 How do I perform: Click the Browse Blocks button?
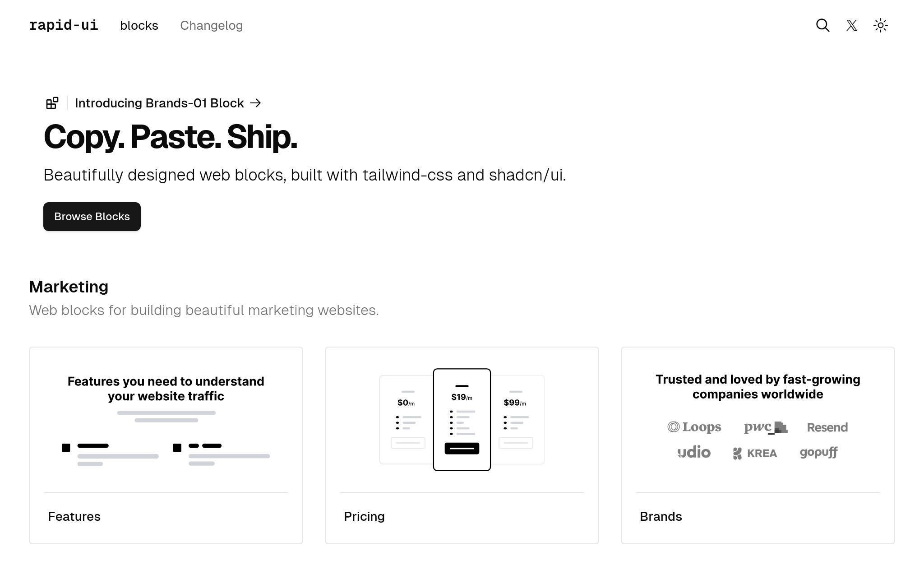click(92, 217)
